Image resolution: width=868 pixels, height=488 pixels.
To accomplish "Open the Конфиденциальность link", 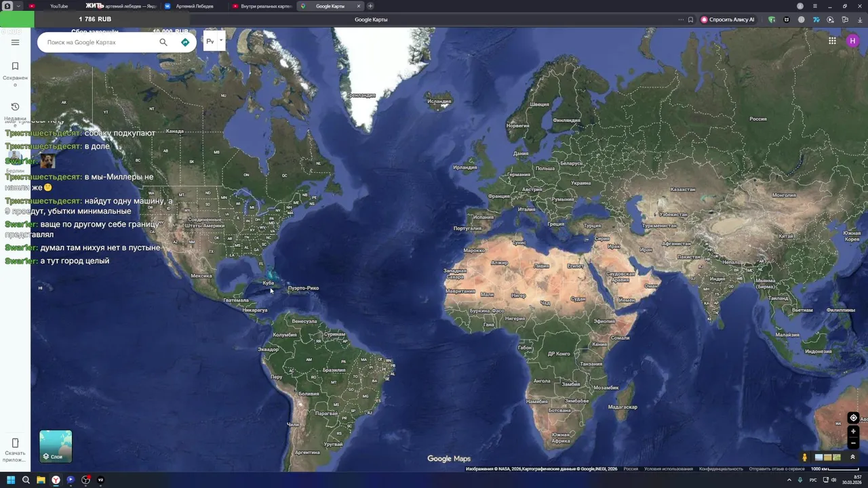I will coord(722,469).
